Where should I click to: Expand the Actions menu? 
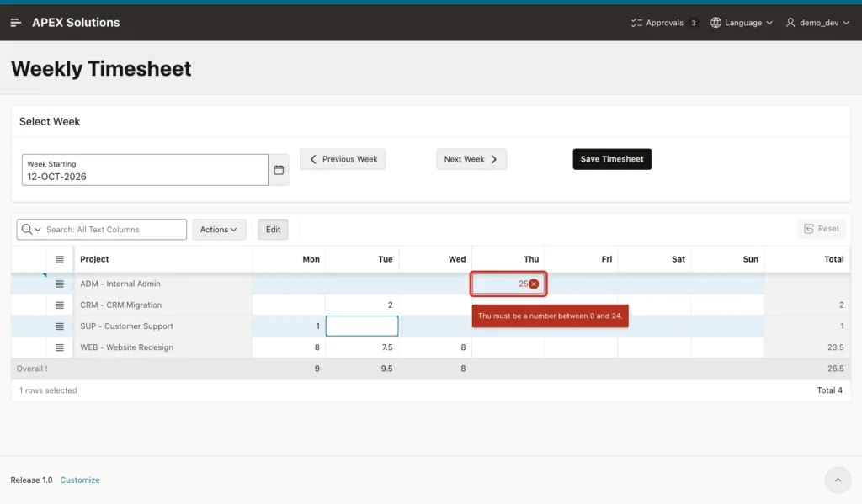(x=219, y=229)
